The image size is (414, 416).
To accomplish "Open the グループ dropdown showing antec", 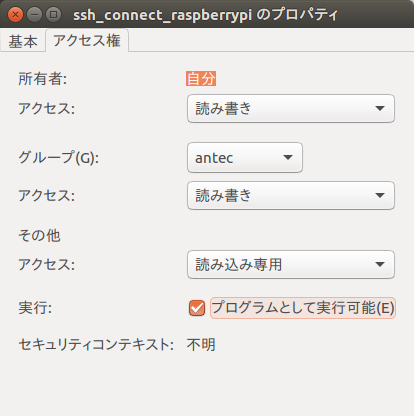I will point(245,158).
